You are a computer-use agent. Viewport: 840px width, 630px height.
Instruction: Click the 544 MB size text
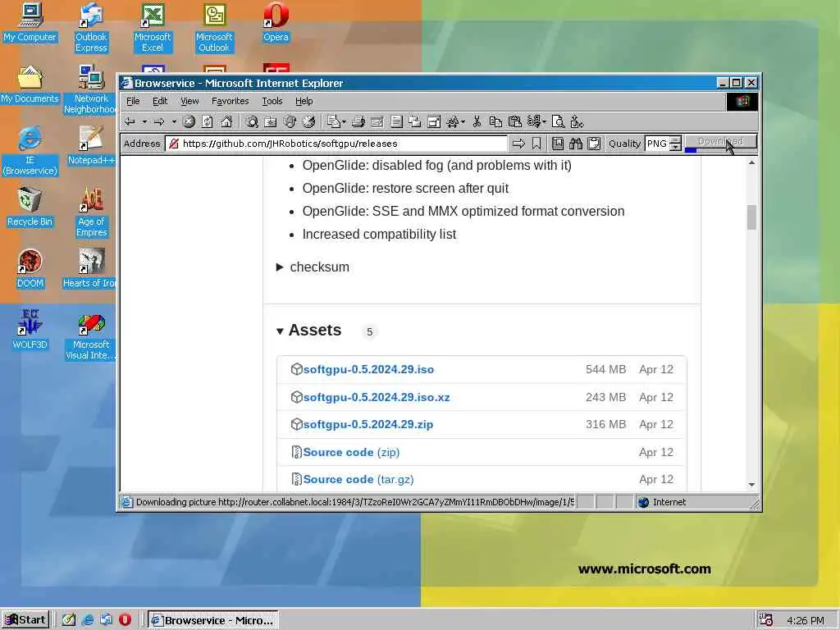[x=606, y=370]
